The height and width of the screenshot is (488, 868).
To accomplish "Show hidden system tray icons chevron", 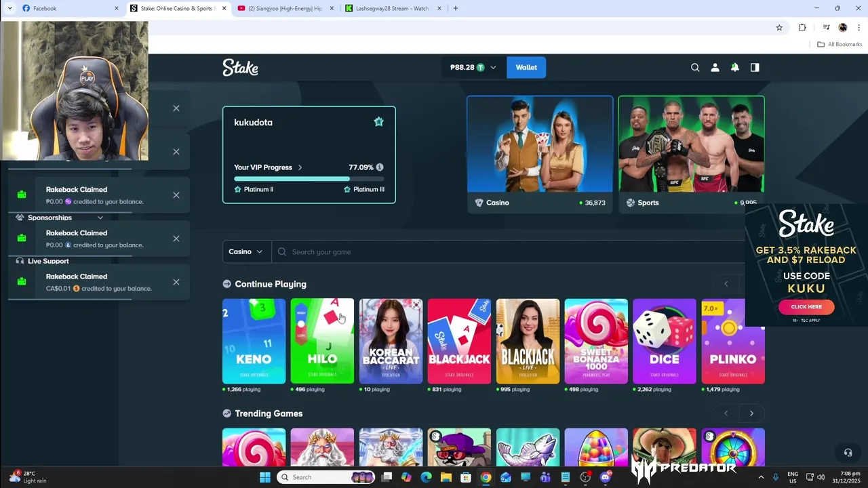I will [x=761, y=477].
